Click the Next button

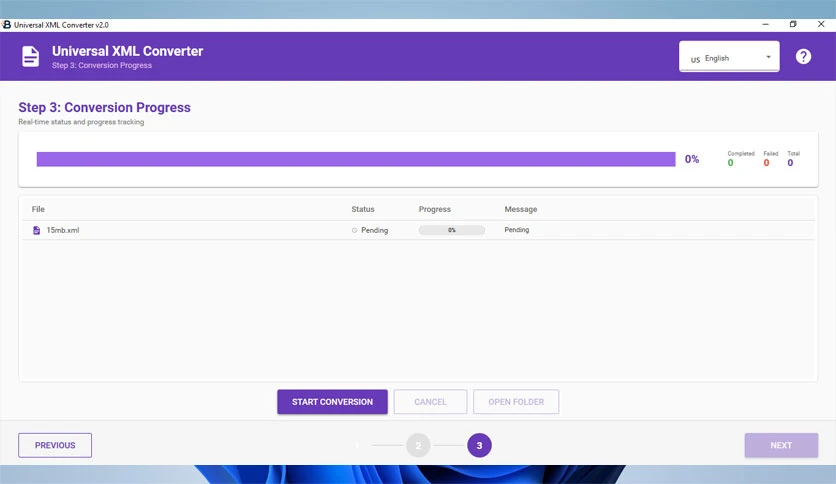tap(781, 445)
